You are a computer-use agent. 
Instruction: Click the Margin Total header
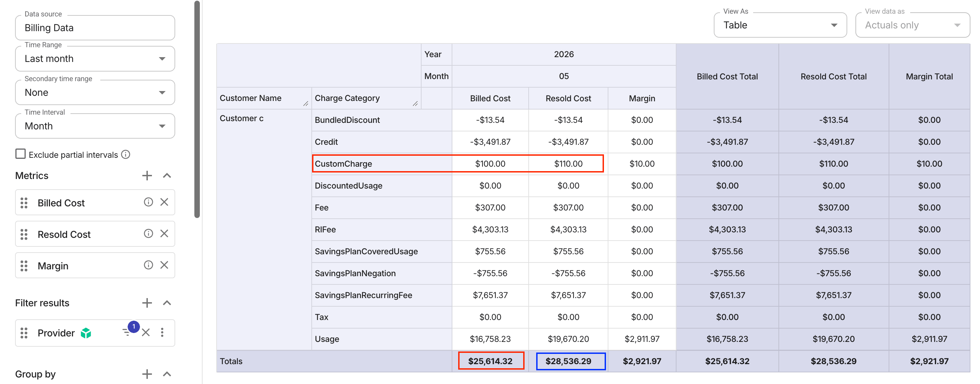coord(929,77)
